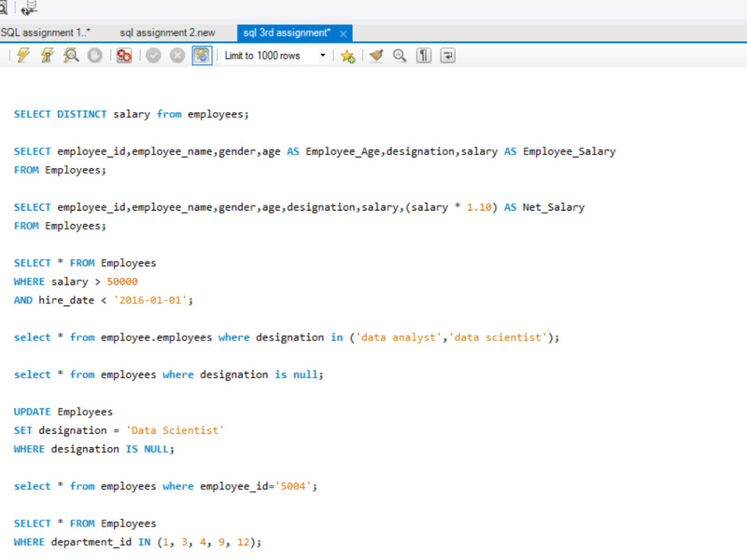Click the rollback X icon

click(177, 55)
